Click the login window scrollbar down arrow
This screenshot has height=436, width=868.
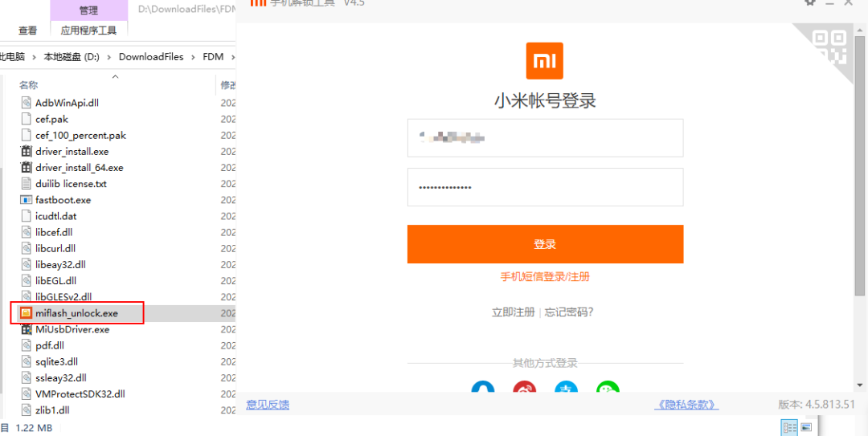860,385
